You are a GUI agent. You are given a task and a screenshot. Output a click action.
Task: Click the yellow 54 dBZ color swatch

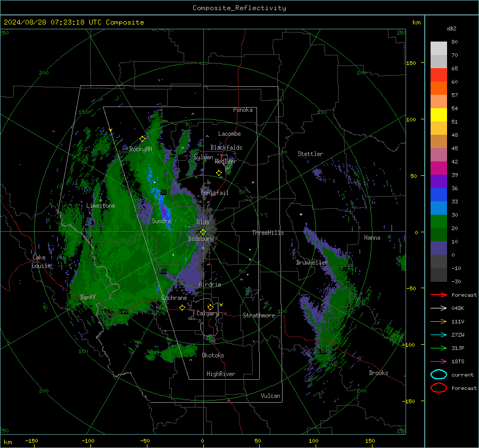pyautogui.click(x=439, y=115)
